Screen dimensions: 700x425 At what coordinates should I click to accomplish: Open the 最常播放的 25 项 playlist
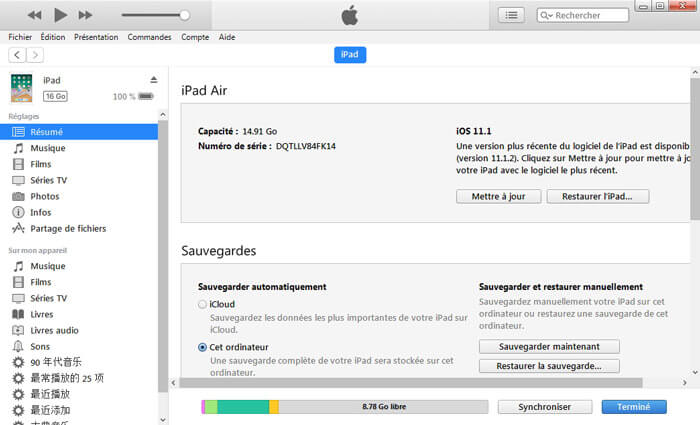click(x=79, y=378)
